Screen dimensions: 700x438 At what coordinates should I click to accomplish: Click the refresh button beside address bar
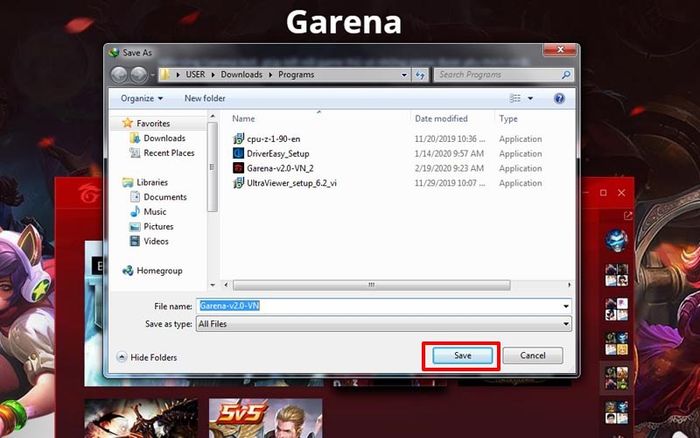[420, 75]
